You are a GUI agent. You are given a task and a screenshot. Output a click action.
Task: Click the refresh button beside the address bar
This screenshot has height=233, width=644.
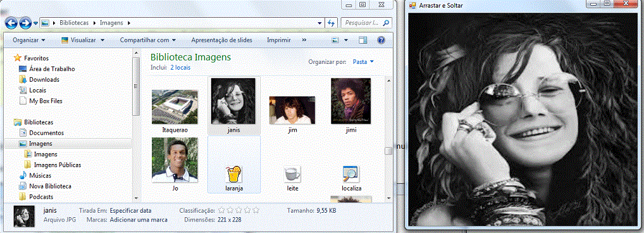click(331, 23)
